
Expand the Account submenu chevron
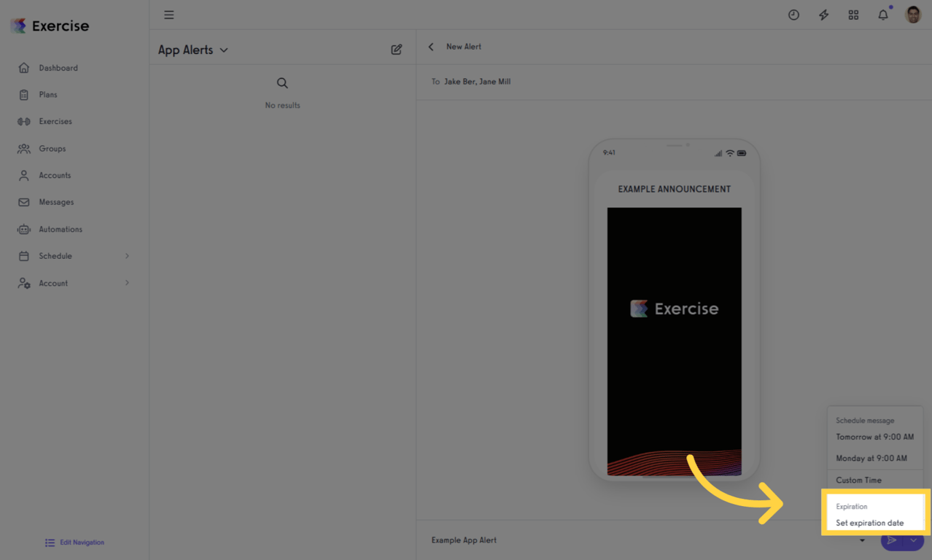tap(127, 283)
